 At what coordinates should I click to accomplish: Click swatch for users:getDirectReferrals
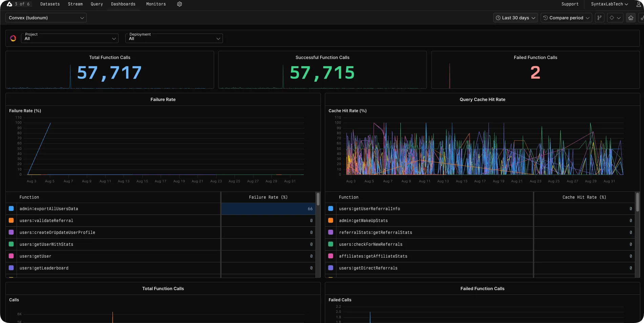[x=331, y=268]
